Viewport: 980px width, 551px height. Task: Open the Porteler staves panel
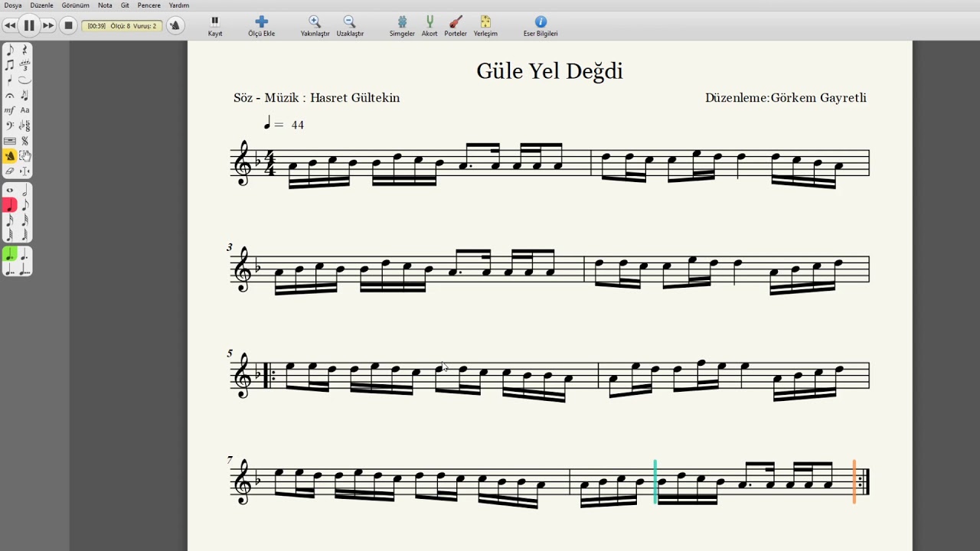(x=456, y=26)
